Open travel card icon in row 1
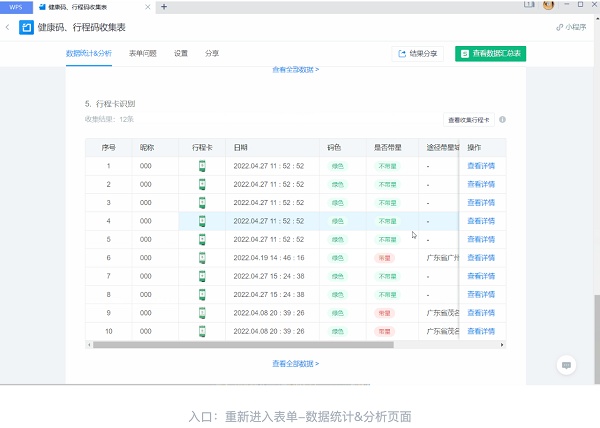Viewport: 600px width, 428px height. tap(202, 166)
